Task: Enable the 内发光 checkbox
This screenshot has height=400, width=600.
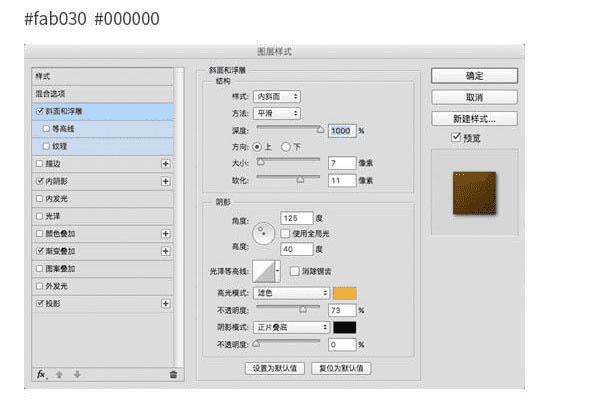Action: tap(39, 199)
